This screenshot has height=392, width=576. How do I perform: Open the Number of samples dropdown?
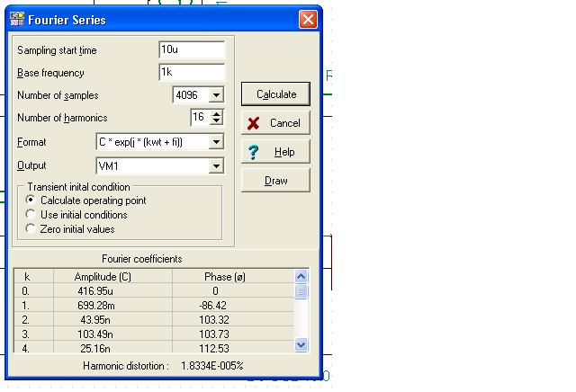216,95
